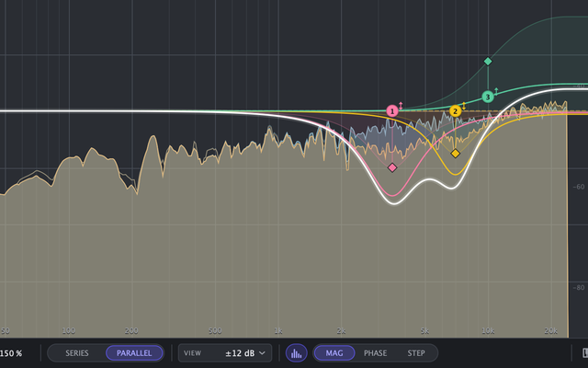Image resolution: width=588 pixels, height=368 pixels.
Task: Open the VIEW ±12 dB range dropdown
Action: coord(225,353)
